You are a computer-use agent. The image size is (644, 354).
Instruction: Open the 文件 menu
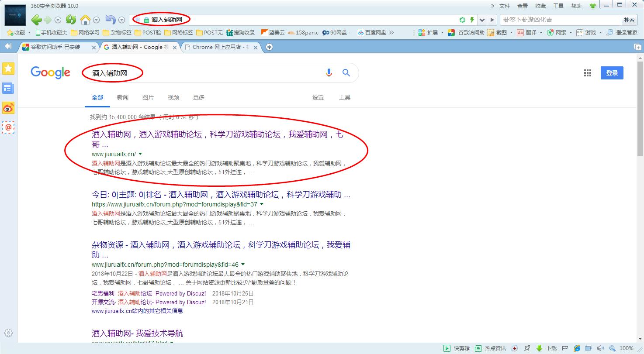(x=505, y=6)
